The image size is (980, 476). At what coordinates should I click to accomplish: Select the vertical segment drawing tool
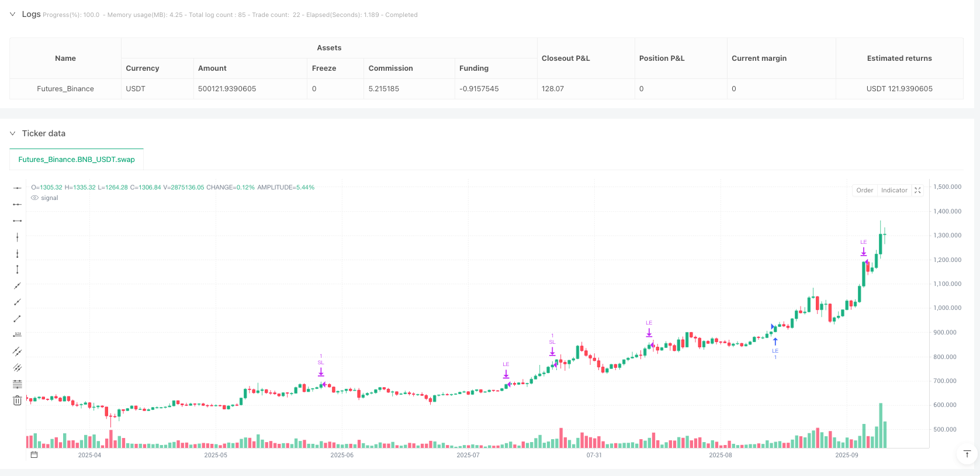point(18,270)
